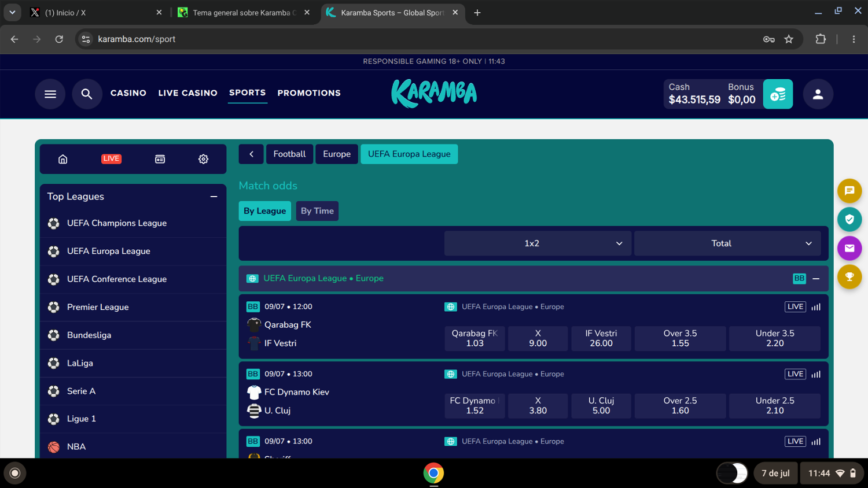This screenshot has width=868, height=488.
Task: Toggle the ChromeOS dark mode switch
Action: (x=731, y=473)
